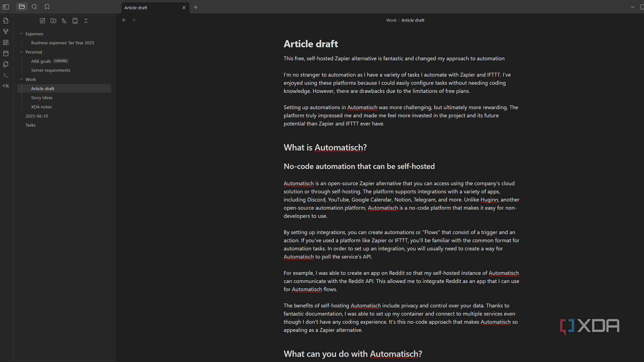Open the search panel

tap(34, 7)
